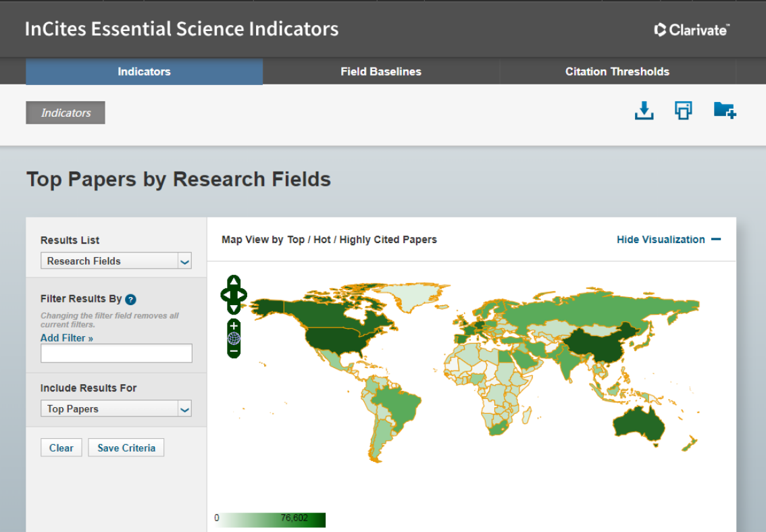Click the download icon in the toolbar
766x532 pixels.
pos(644,111)
